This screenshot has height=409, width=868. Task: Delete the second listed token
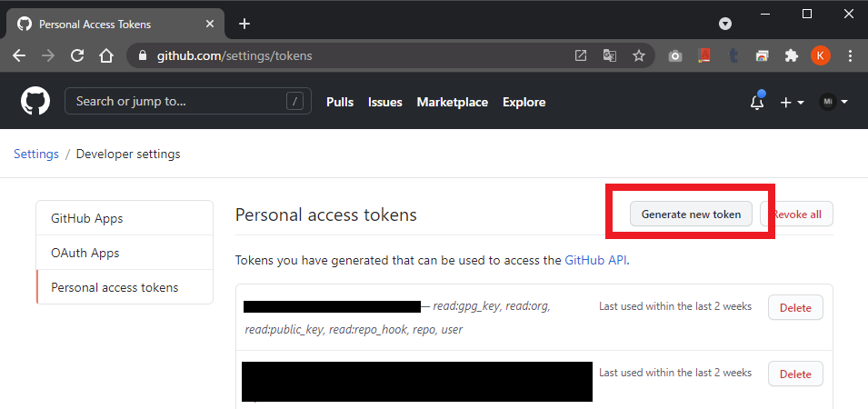[x=795, y=374]
